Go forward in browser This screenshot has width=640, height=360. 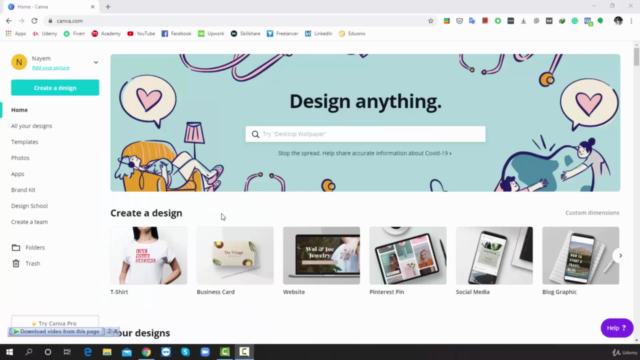click(x=22, y=21)
